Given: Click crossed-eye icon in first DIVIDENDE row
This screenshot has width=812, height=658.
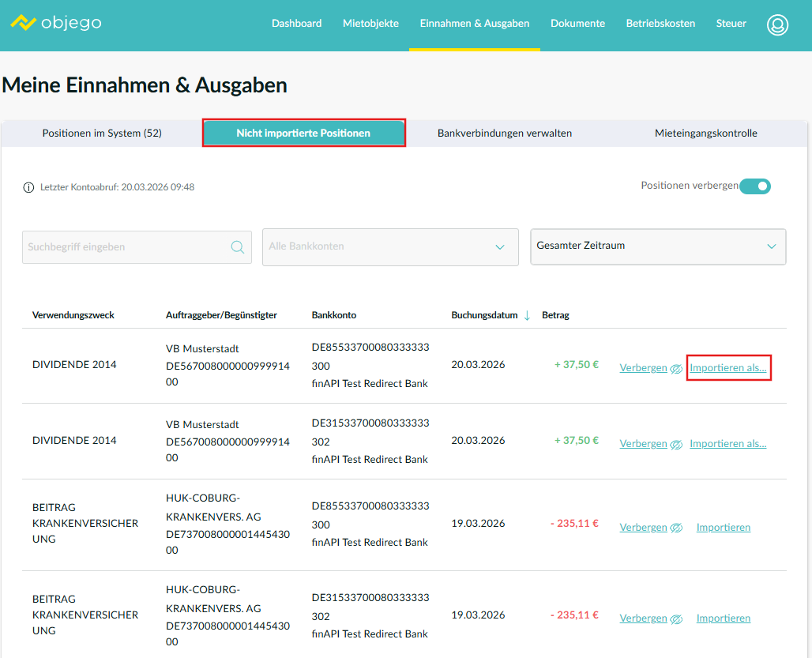Looking at the screenshot, I should [676, 369].
